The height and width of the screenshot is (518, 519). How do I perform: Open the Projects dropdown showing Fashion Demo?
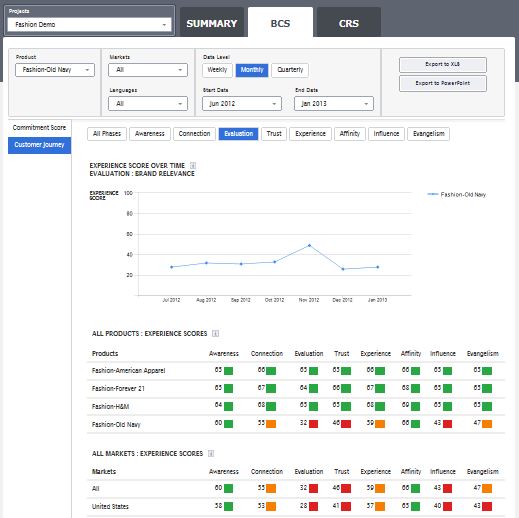click(x=89, y=25)
